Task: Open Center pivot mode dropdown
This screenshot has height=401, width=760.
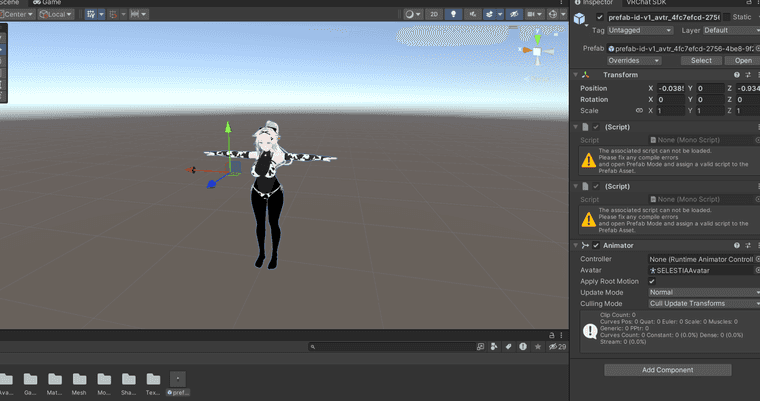Action: point(17,14)
